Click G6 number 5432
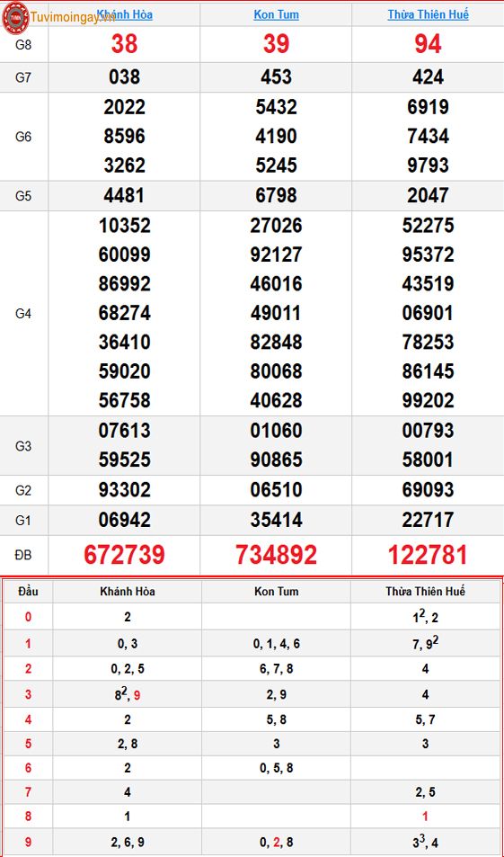Image resolution: width=504 pixels, height=857 pixels. coord(277,107)
